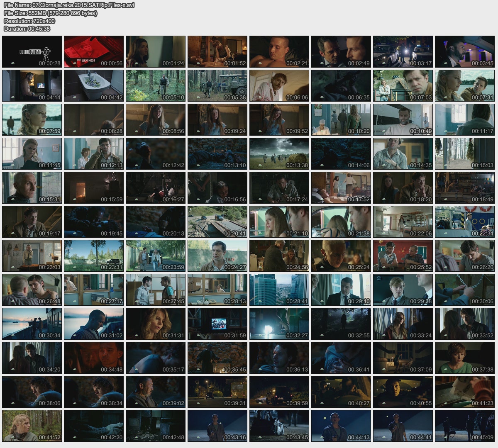Click the File Size 552MB text
The width and height of the screenshot is (498, 448).
(x=51, y=13)
